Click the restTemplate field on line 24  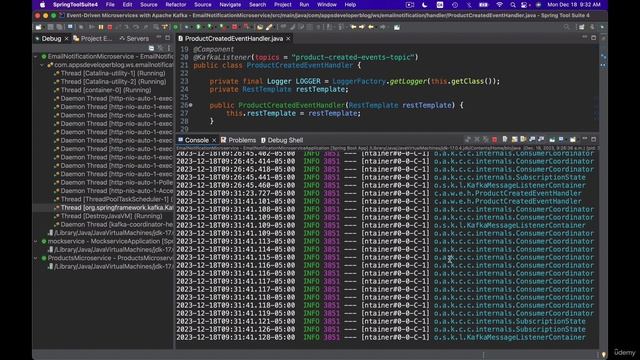(322, 89)
